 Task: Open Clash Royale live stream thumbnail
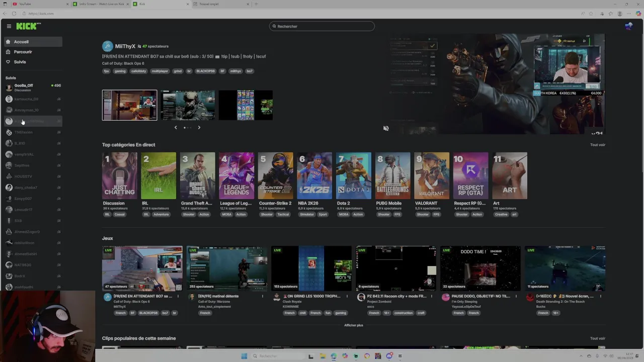click(311, 268)
